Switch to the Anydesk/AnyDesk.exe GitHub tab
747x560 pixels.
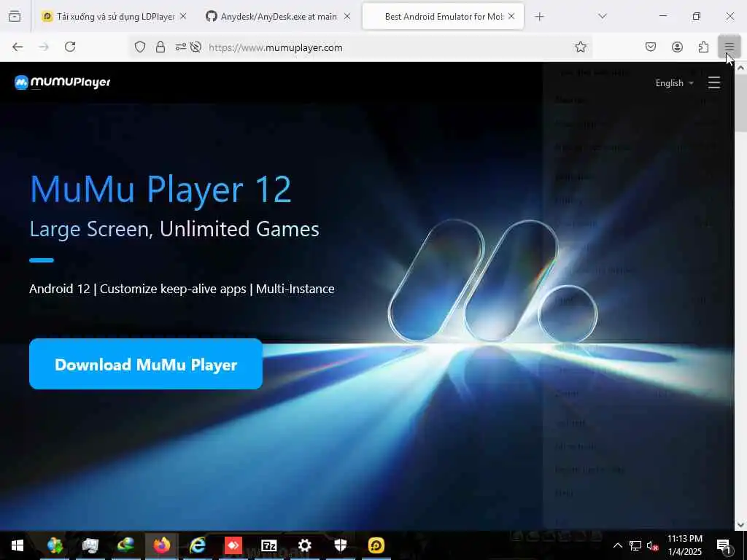[x=278, y=17]
